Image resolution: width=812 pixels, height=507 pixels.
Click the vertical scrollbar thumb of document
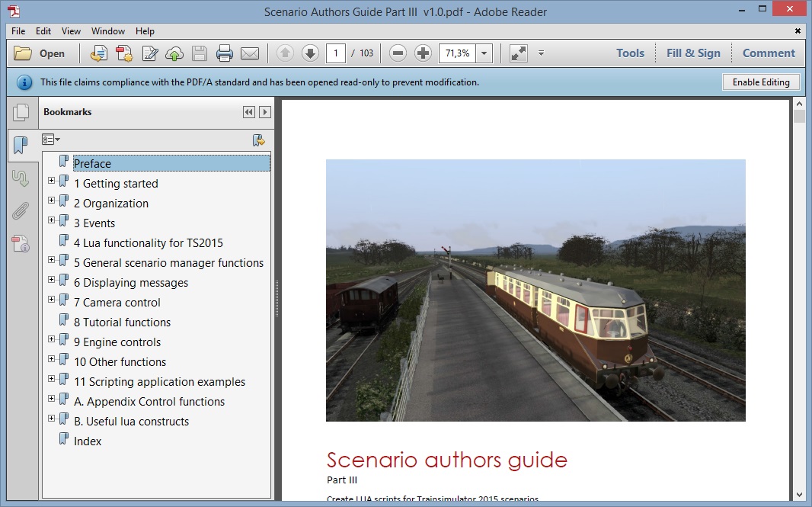point(799,116)
